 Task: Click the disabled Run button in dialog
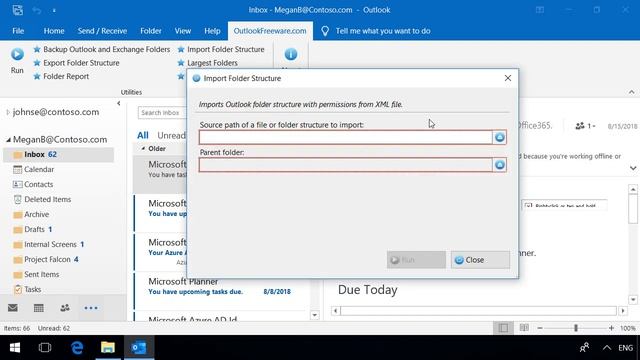416,260
